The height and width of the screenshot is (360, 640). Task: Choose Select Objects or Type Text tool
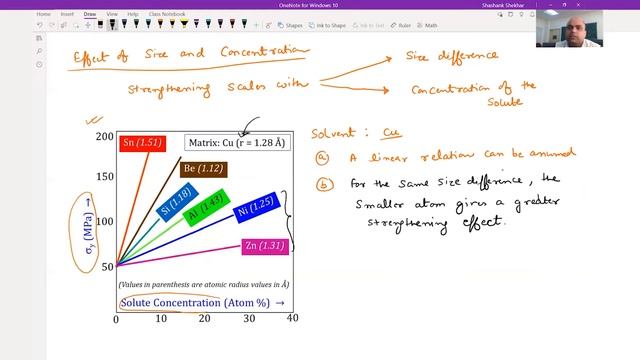point(64,25)
